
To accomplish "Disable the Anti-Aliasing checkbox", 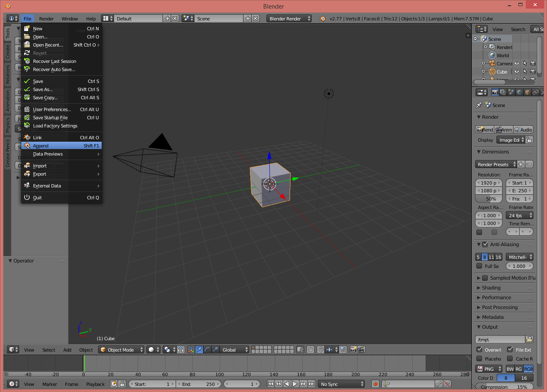I will 485,245.
